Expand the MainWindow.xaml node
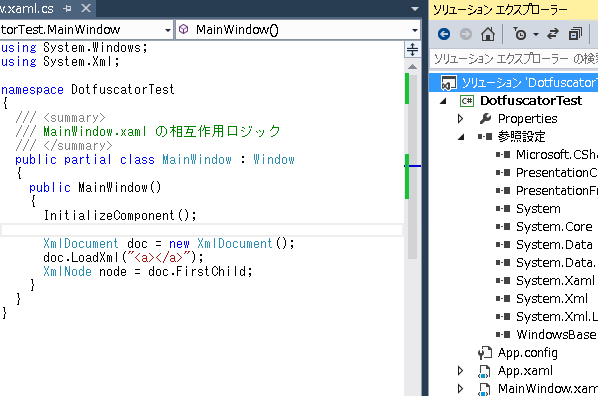This screenshot has width=598, height=396. pyautogui.click(x=460, y=388)
